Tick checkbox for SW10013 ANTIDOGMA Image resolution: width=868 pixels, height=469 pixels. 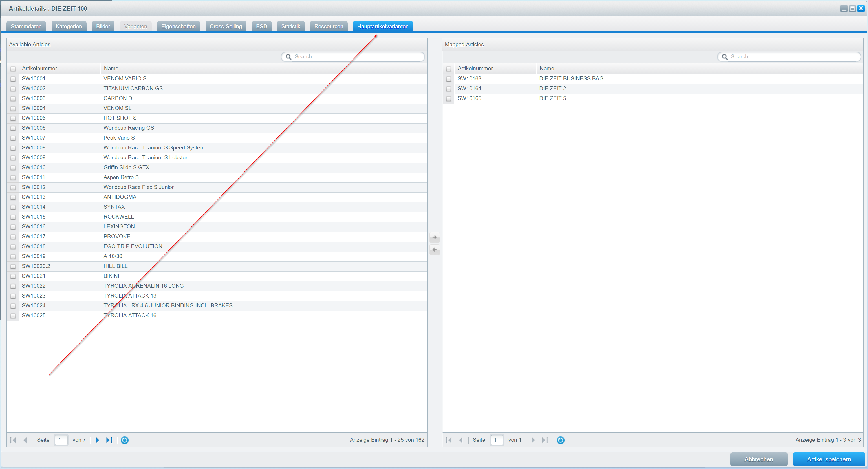point(13,197)
